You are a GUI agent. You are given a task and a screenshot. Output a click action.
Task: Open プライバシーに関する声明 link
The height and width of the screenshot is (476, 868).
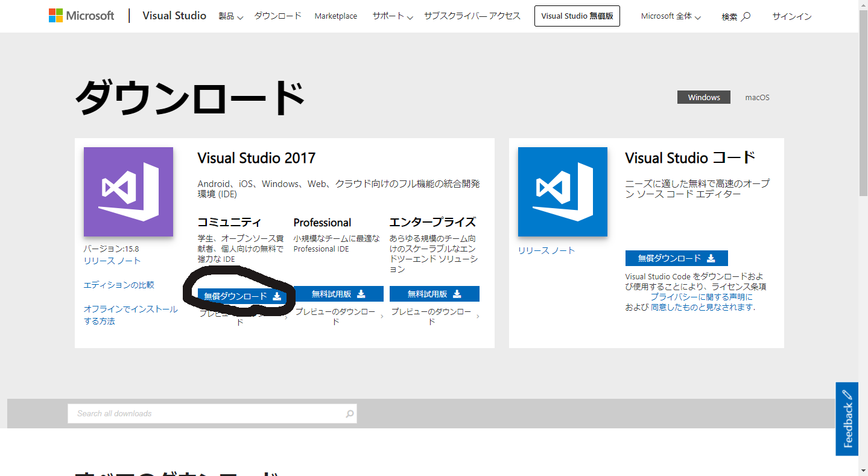tap(702, 297)
